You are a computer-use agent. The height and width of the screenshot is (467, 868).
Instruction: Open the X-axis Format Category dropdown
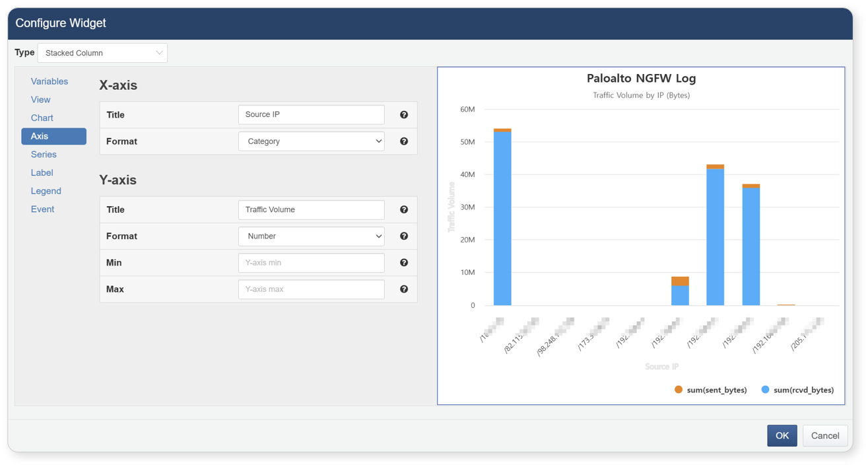312,141
